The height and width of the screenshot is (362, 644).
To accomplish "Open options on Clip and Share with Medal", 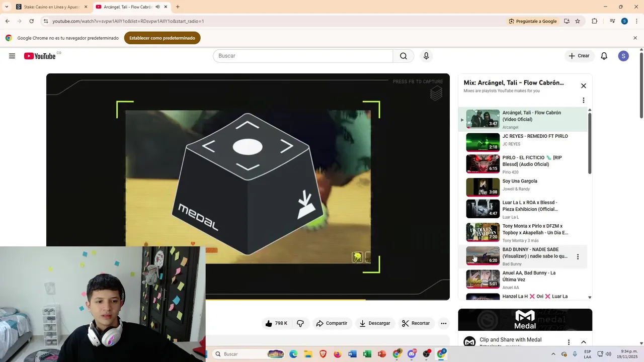I will pos(569,342).
